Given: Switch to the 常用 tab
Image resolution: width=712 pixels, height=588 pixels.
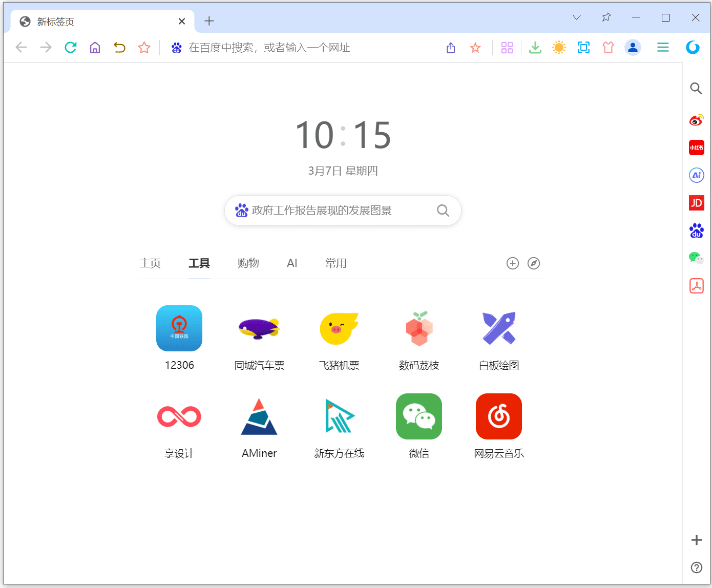Looking at the screenshot, I should click(336, 263).
